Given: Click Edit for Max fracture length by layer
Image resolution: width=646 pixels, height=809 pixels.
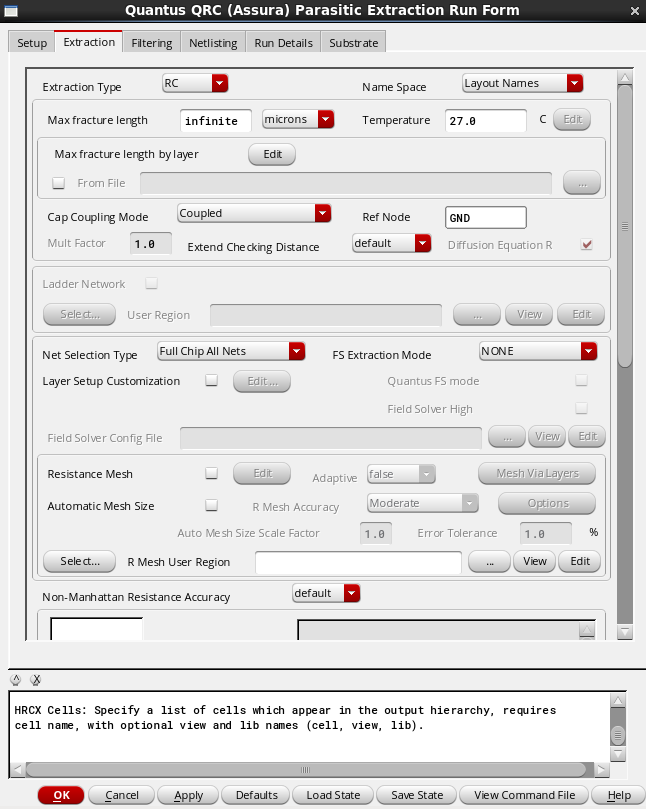Looking at the screenshot, I should pos(272,154).
